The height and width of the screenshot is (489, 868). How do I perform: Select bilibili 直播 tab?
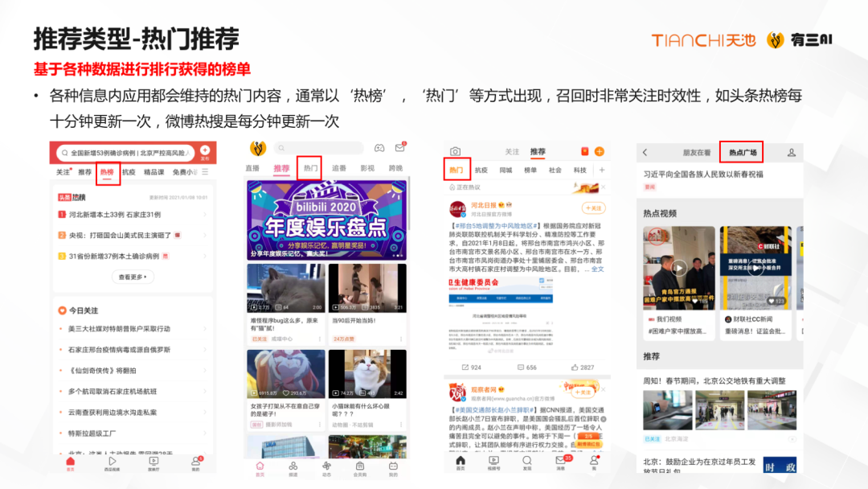pyautogui.click(x=252, y=168)
